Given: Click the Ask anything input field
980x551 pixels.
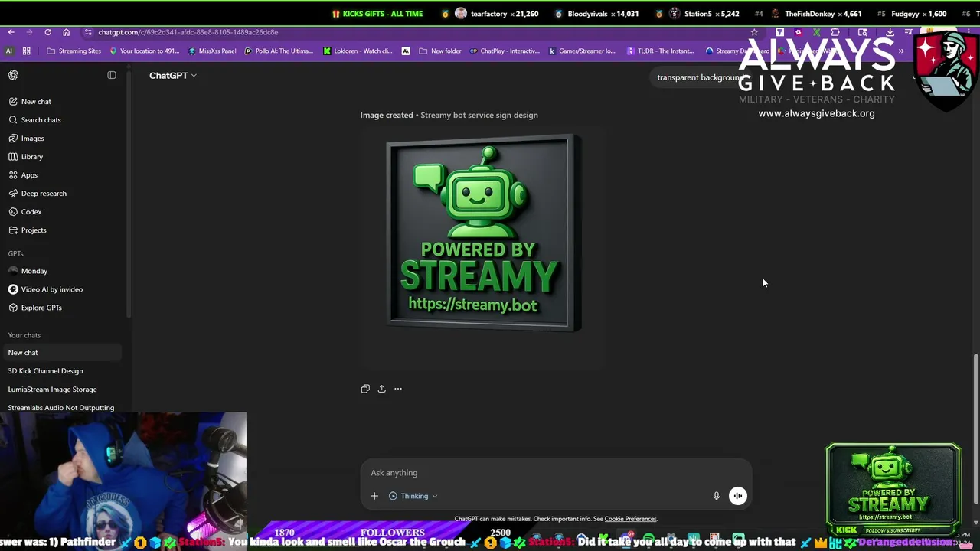Looking at the screenshot, I should coord(555,473).
